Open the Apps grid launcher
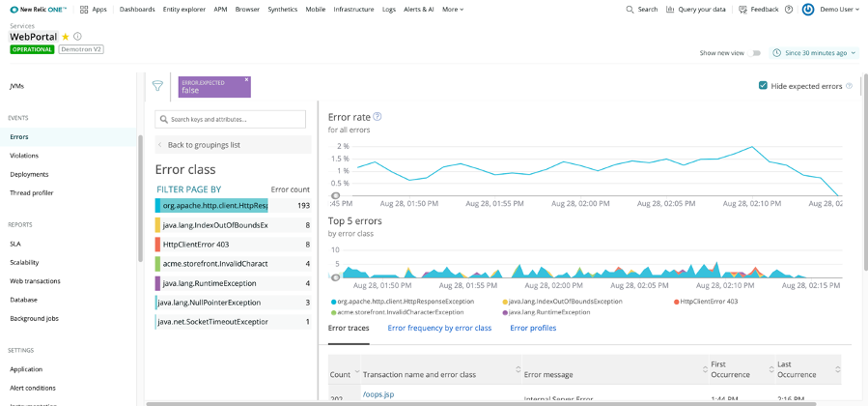The image size is (868, 406). 93,10
